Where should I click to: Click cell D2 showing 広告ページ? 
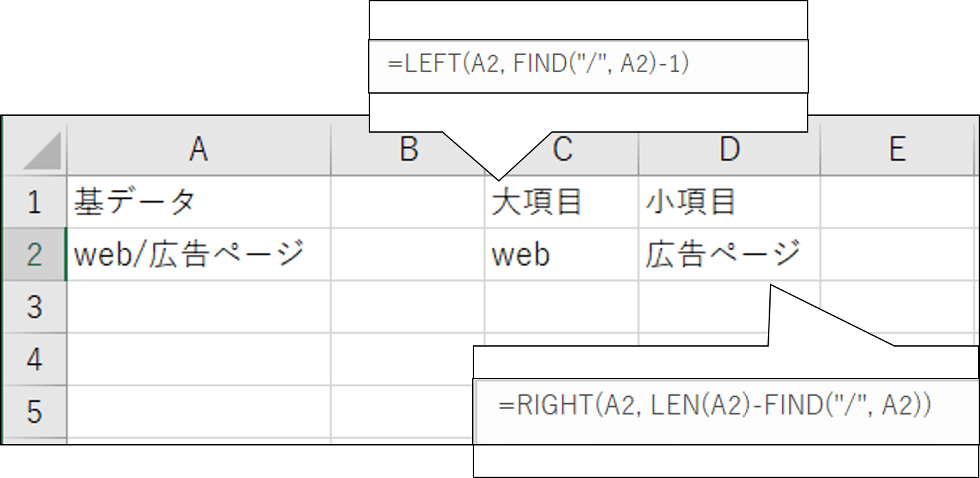[730, 254]
